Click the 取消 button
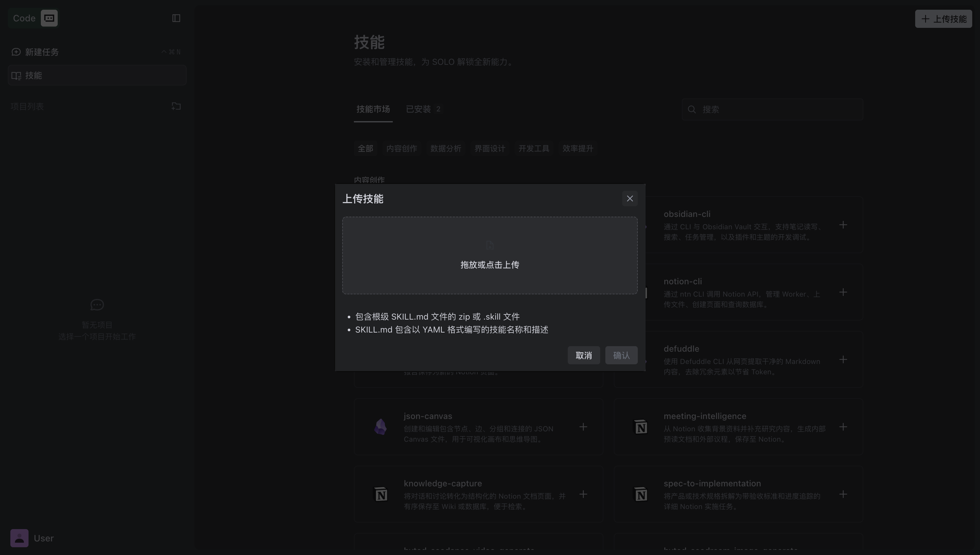 point(584,355)
